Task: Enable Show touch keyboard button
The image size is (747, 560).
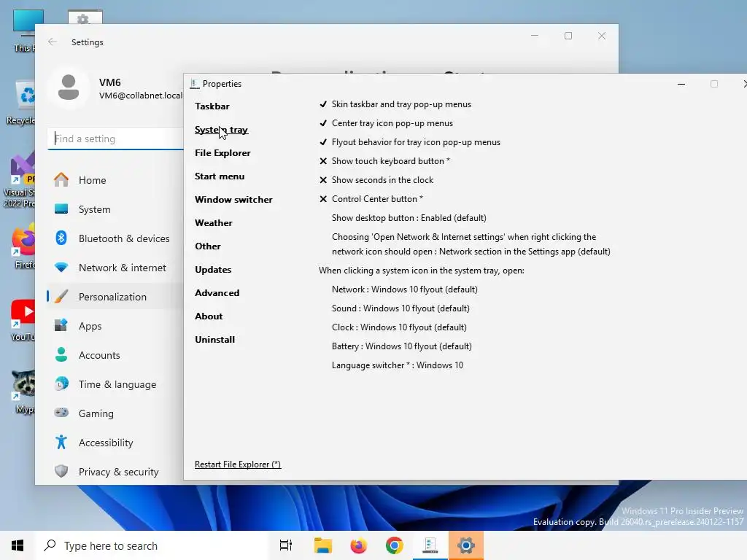Action: coord(384,161)
